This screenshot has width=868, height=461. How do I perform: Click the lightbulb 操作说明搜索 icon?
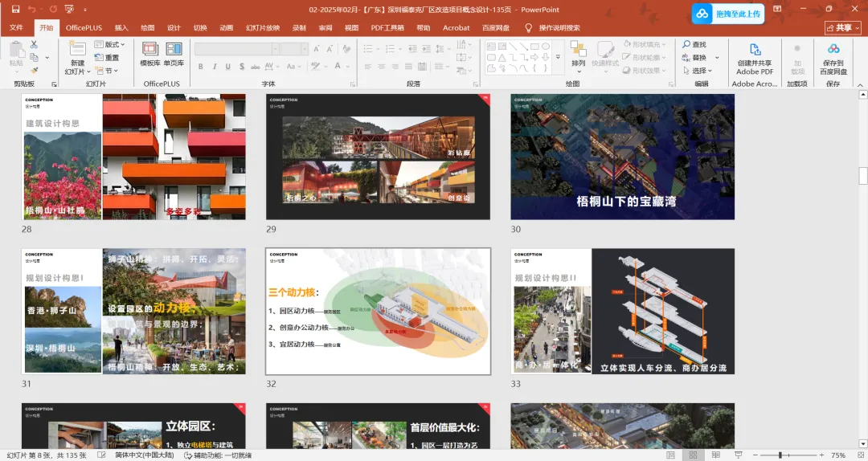click(528, 27)
